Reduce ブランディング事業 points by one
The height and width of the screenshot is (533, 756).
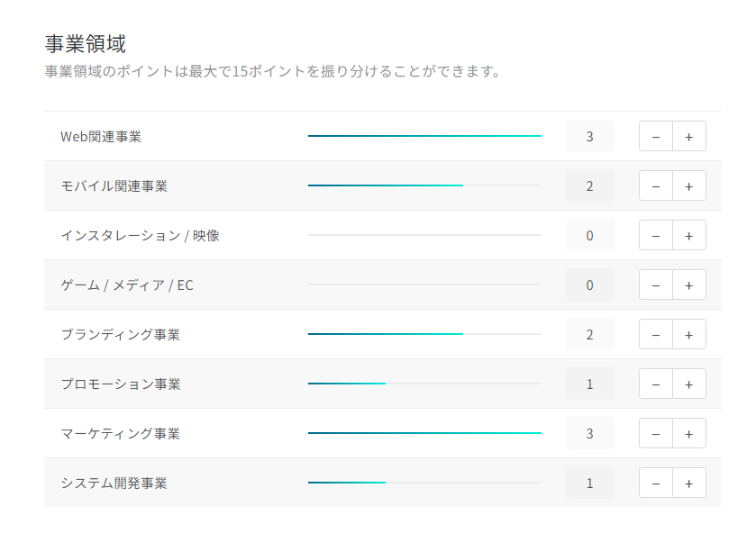pos(655,334)
